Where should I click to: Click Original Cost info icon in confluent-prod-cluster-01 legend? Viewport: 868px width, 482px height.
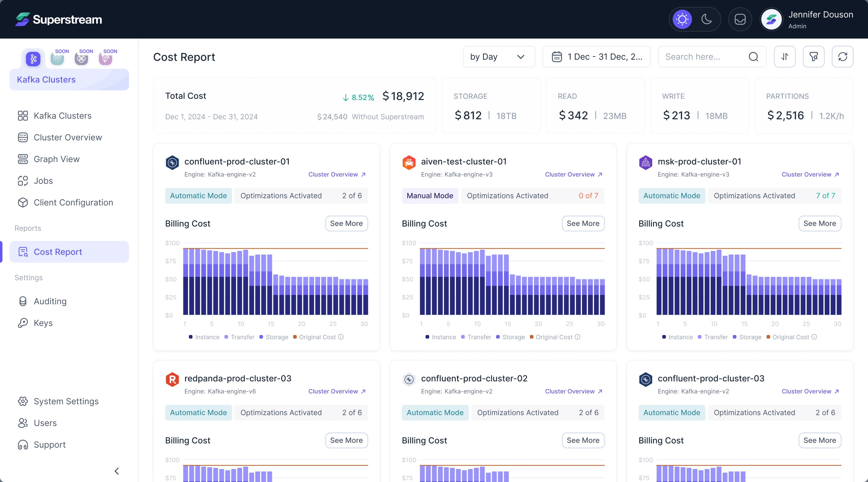[x=341, y=337]
